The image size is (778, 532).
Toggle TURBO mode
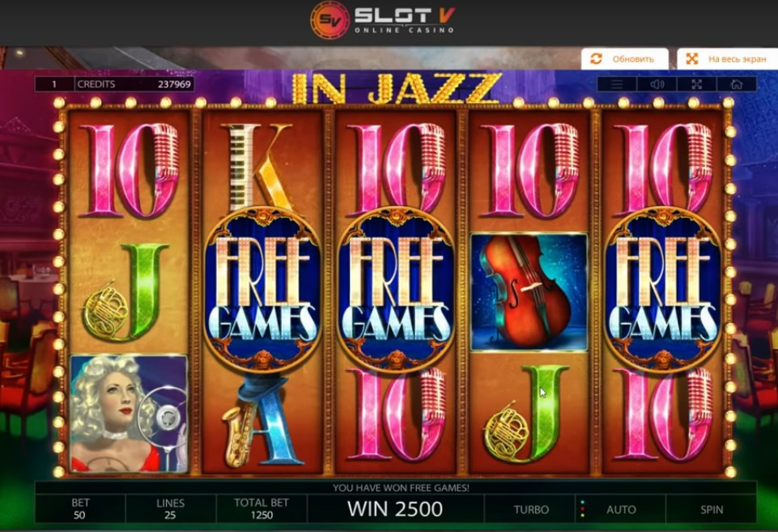point(531,509)
